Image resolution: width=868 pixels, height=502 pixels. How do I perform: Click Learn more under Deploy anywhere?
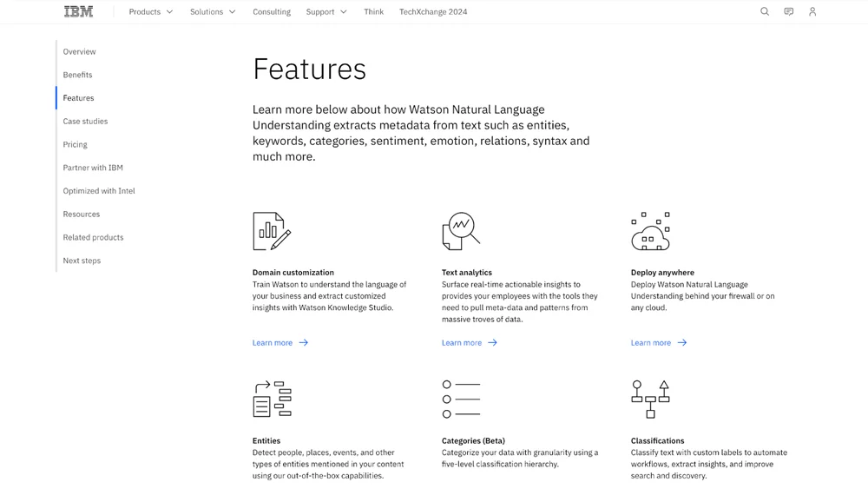(x=651, y=343)
